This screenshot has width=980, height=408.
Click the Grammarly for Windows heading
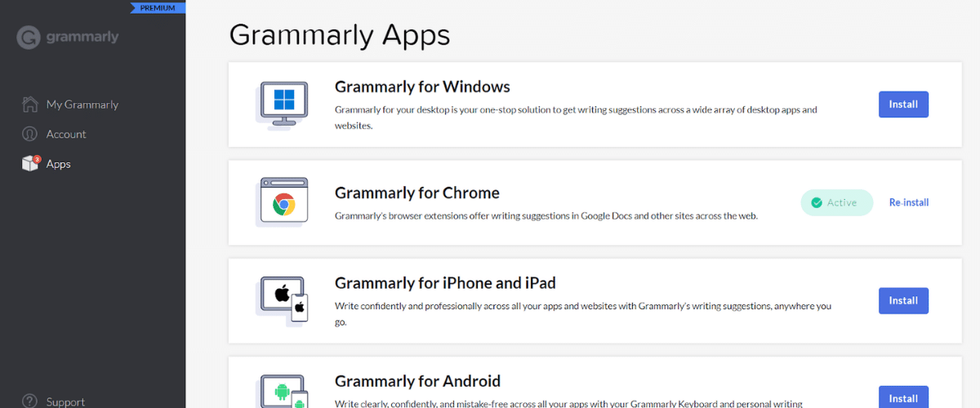422,86
